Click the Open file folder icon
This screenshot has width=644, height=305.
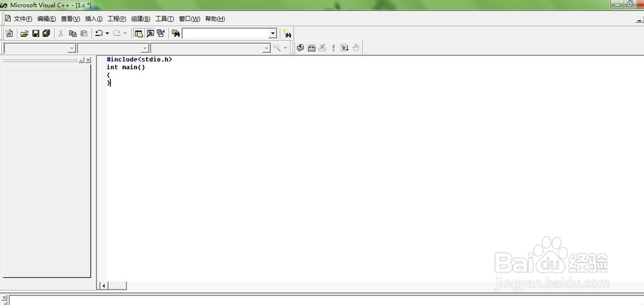click(24, 34)
